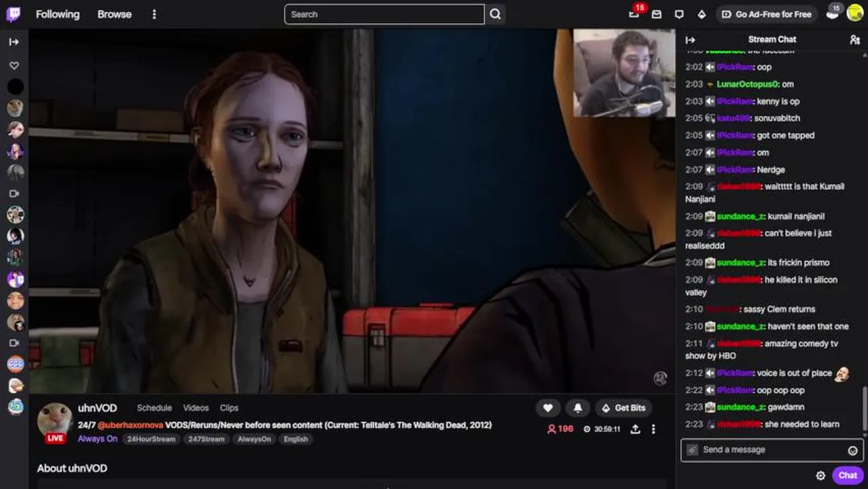Select the AlwaysOn tag
The image size is (868, 489).
(x=254, y=439)
